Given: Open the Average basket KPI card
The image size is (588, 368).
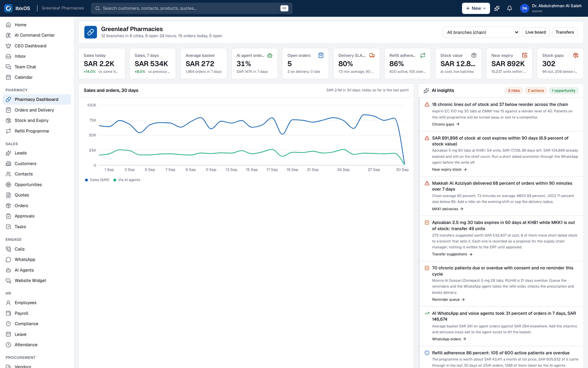Looking at the screenshot, I should point(204,63).
